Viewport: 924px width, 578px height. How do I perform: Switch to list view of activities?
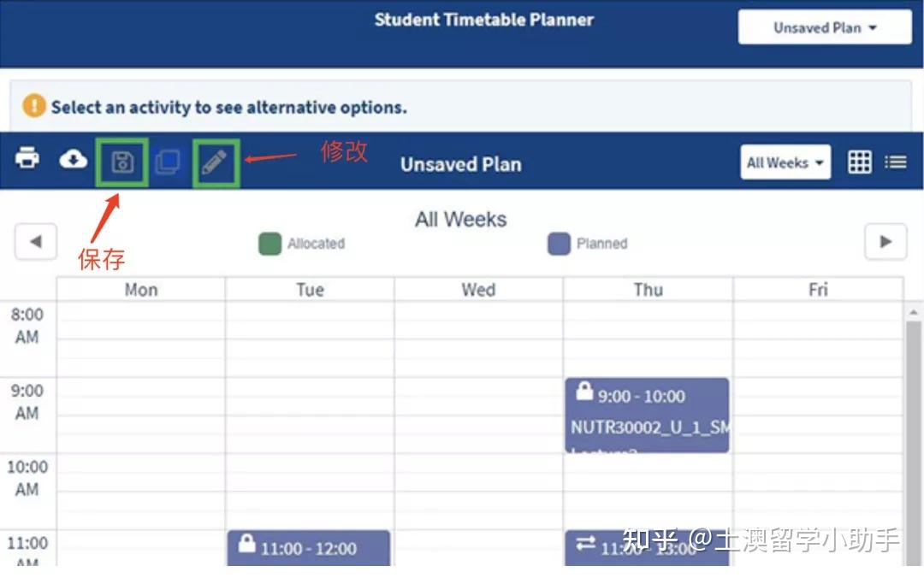click(895, 160)
